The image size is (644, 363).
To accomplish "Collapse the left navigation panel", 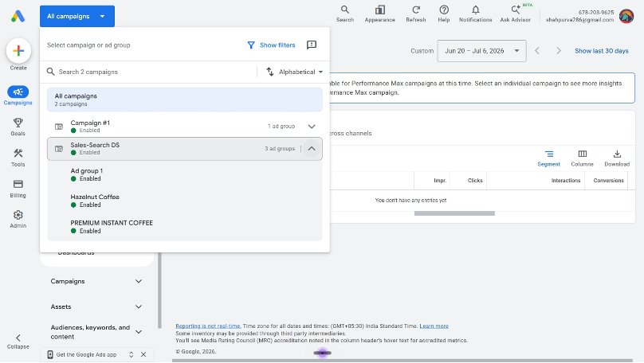I will [18, 342].
